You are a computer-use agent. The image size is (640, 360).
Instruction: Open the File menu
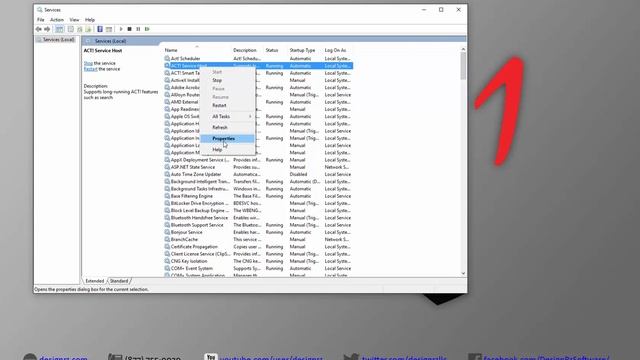[x=40, y=20]
